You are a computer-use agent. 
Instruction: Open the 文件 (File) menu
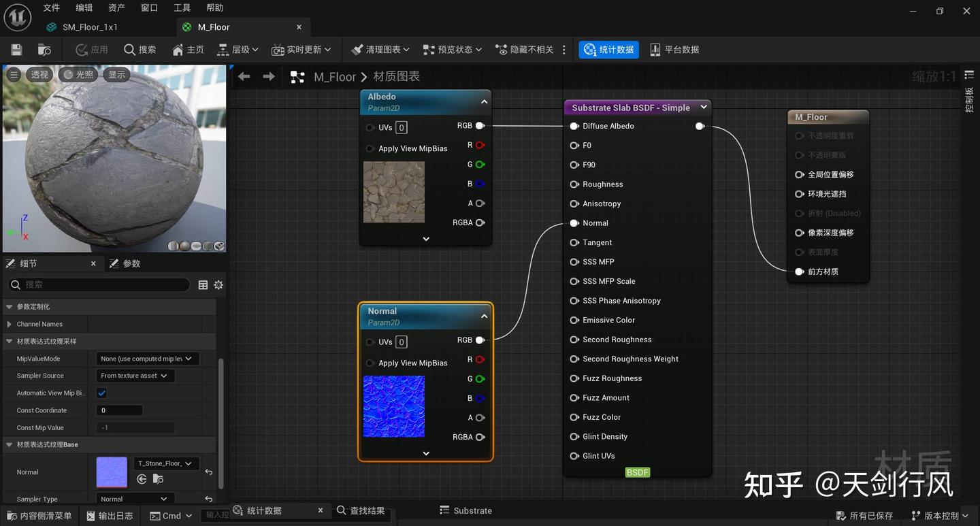52,8
